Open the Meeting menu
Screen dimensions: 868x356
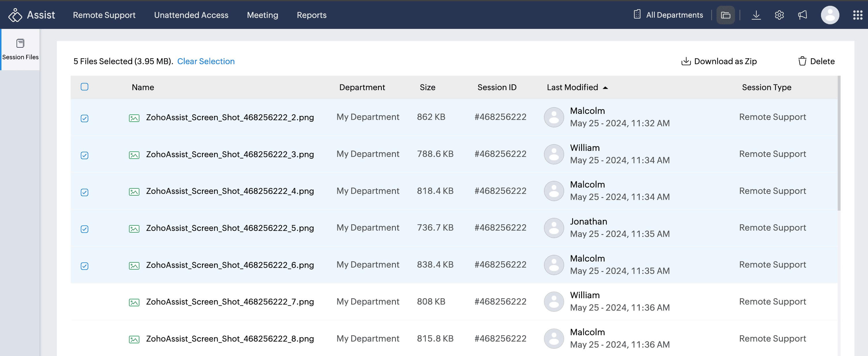click(263, 15)
